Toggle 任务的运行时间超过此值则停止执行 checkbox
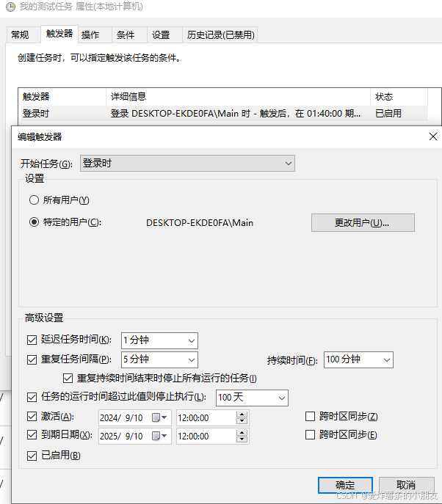This screenshot has height=504, width=442. (32, 398)
